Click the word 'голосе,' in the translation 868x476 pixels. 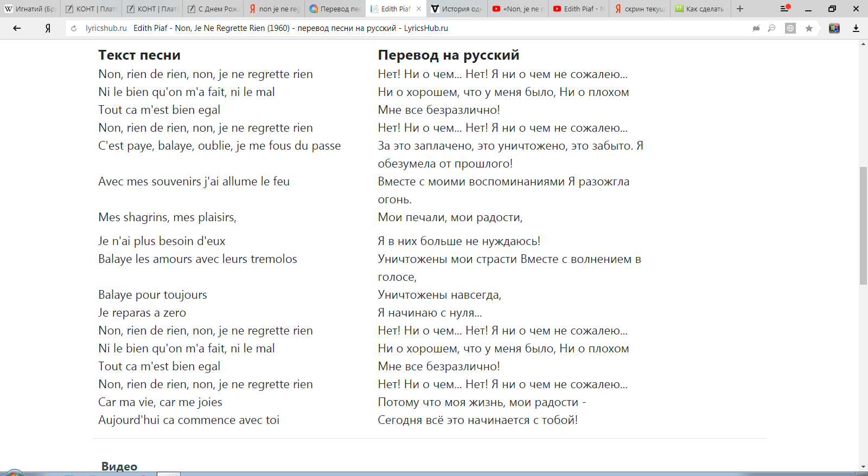[x=397, y=277]
